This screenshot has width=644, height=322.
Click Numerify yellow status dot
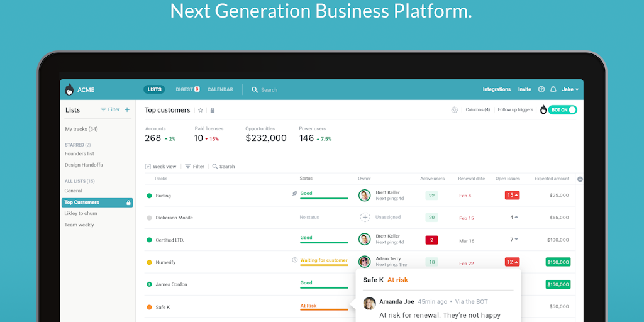point(149,262)
